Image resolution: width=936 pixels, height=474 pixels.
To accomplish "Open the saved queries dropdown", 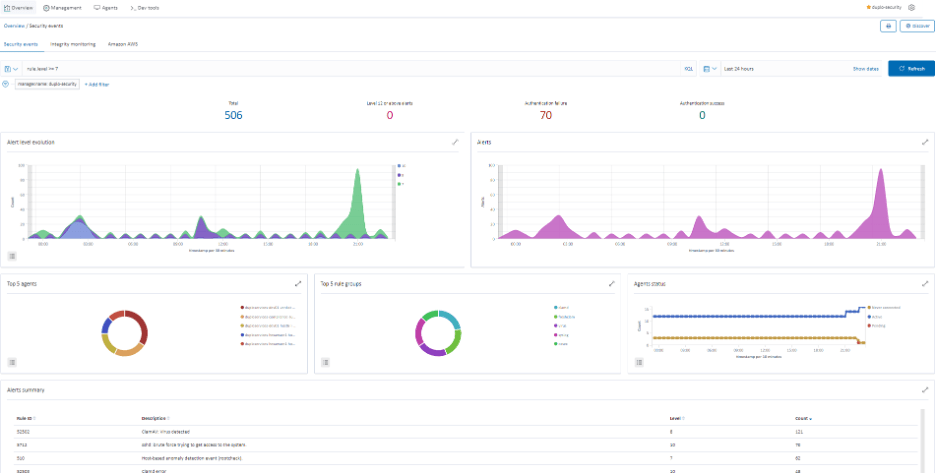I will pyautogui.click(x=12, y=69).
